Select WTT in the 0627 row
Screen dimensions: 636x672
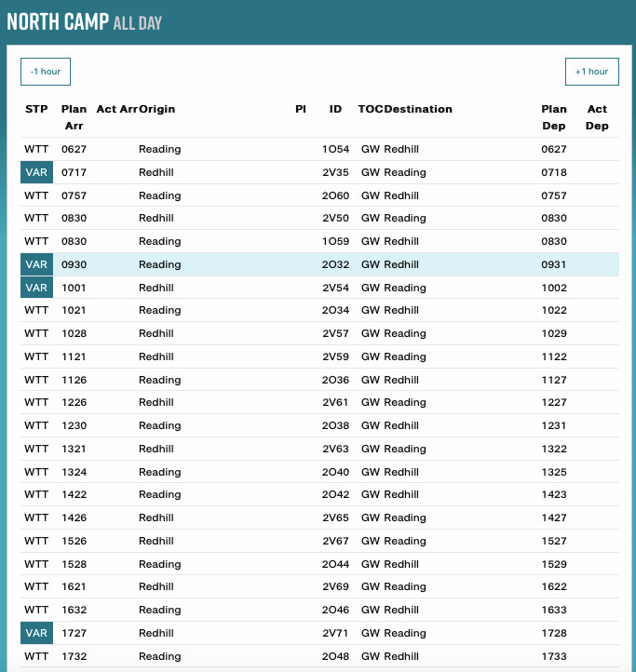coord(36,149)
